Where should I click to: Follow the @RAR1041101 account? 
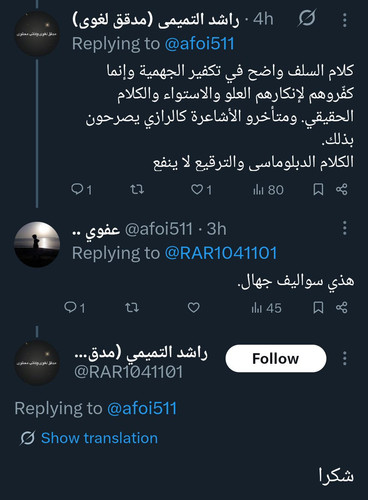click(276, 359)
